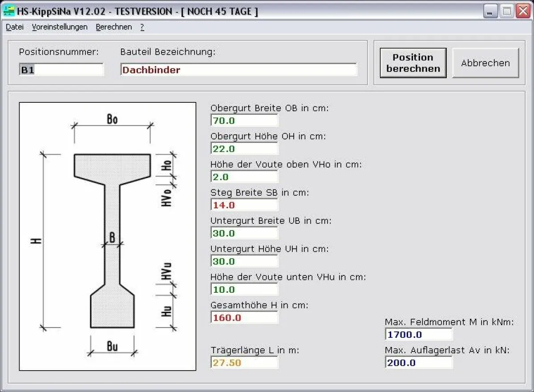Screen dimensions: 534x392
Task: Click the Voute oben VHo height field
Action: (x=244, y=177)
